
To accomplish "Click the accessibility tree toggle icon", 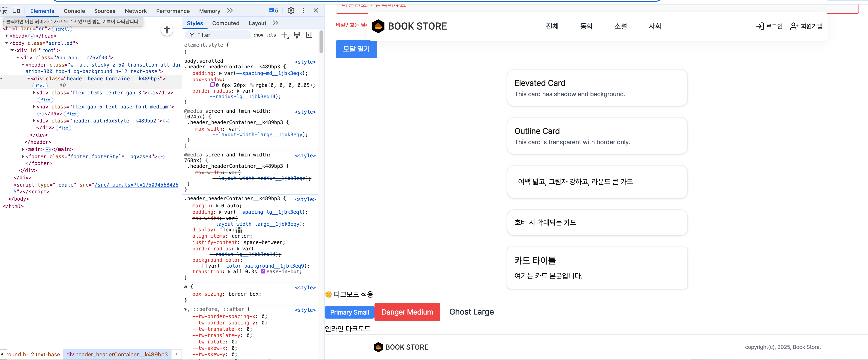I will tap(167, 30).
